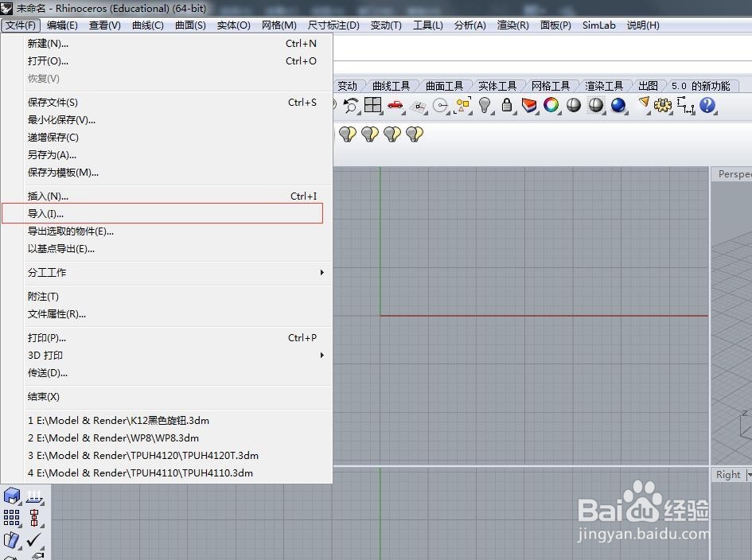Click the orange cone spotlight icon
This screenshot has width=752, height=560.
[x=644, y=103]
